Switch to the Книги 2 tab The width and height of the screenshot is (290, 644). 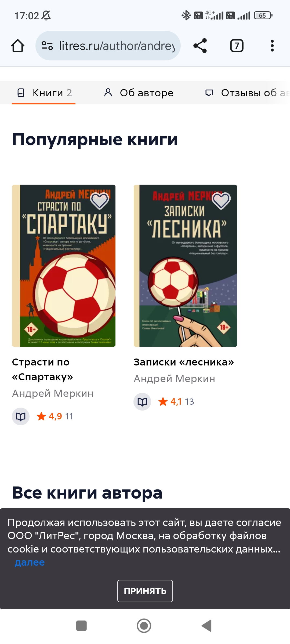(x=44, y=93)
